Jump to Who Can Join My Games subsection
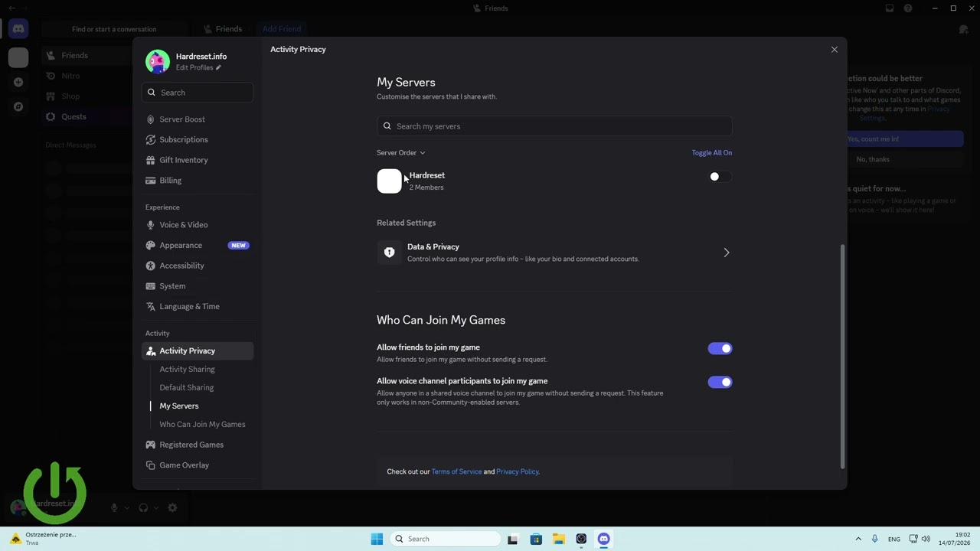 point(202,424)
